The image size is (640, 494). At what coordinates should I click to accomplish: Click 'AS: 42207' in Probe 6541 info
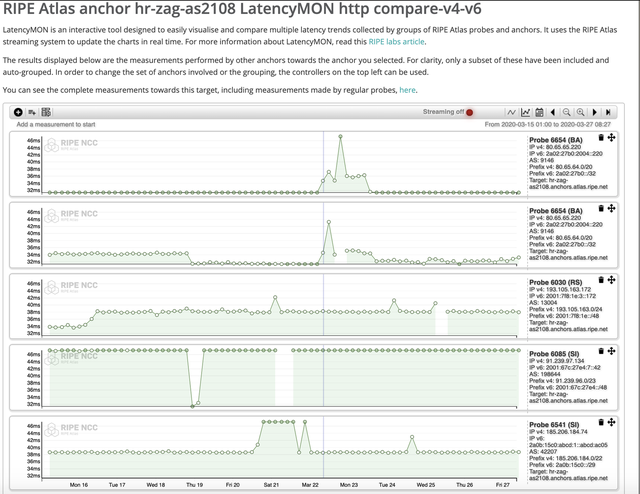click(x=543, y=452)
